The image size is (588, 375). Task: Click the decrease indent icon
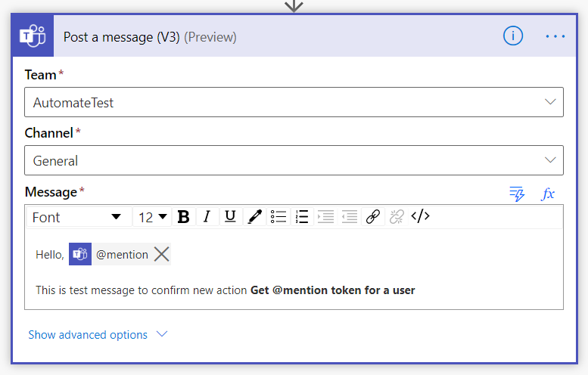point(349,217)
